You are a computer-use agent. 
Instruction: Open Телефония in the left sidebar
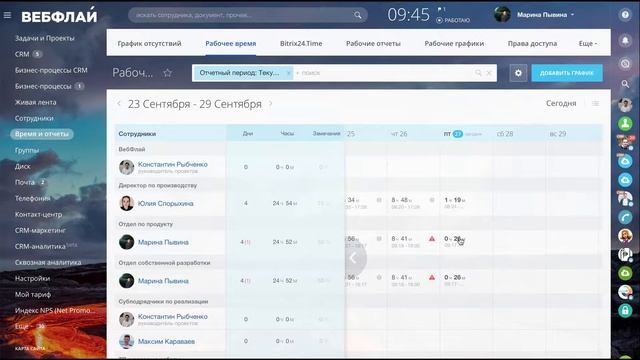pyautogui.click(x=32, y=198)
